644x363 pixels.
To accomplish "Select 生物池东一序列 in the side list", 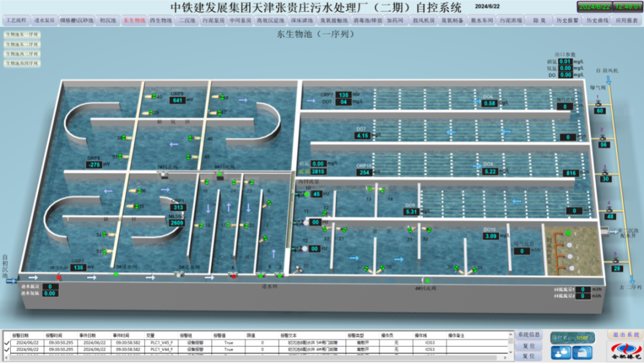I will click(22, 35).
